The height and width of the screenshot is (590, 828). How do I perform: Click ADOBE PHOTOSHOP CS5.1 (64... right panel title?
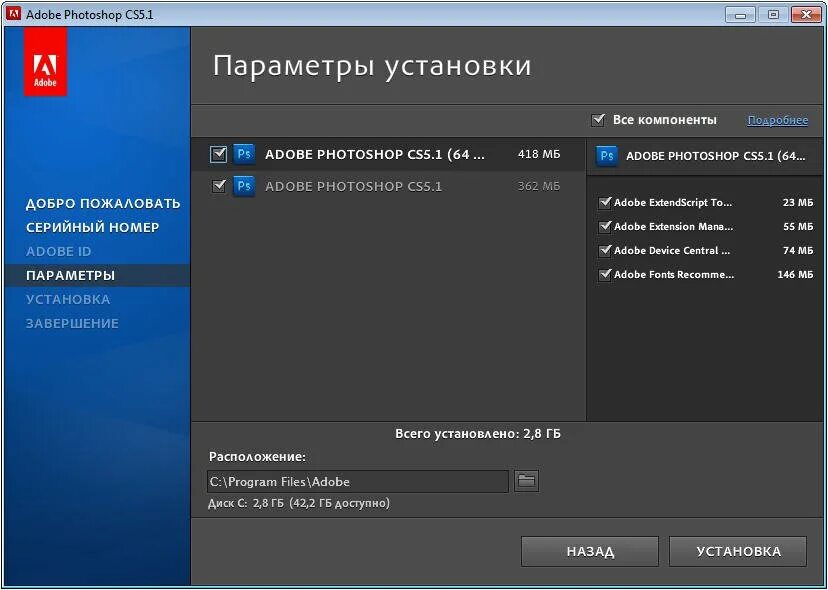[x=716, y=156]
